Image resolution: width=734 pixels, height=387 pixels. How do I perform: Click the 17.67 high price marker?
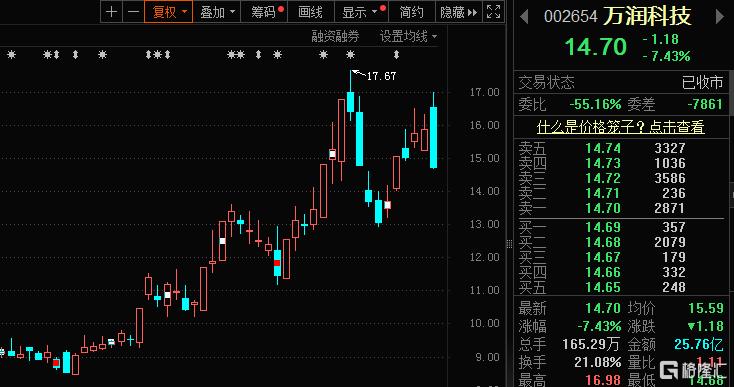tap(381, 76)
